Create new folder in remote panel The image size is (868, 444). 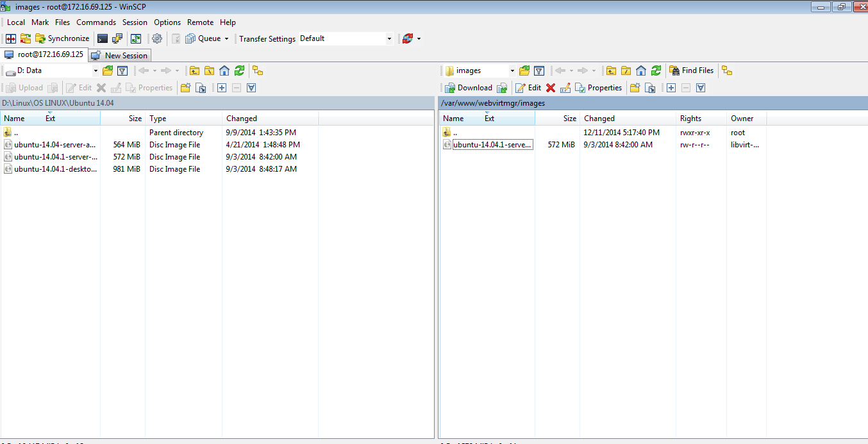tap(635, 88)
